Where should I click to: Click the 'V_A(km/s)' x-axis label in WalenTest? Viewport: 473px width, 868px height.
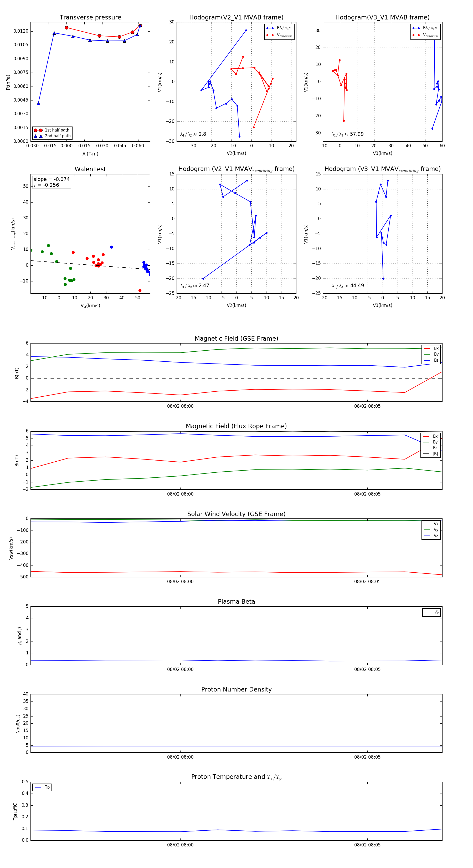click(90, 306)
